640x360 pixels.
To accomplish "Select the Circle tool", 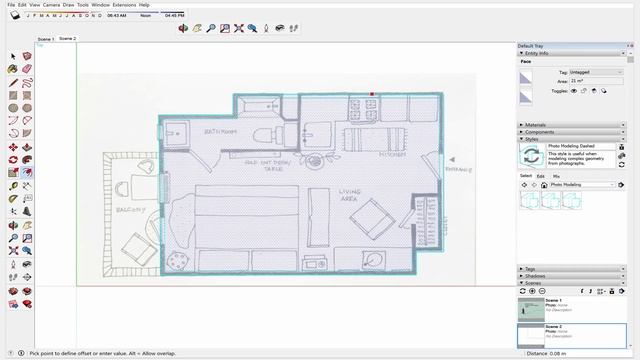I will pos(13,108).
